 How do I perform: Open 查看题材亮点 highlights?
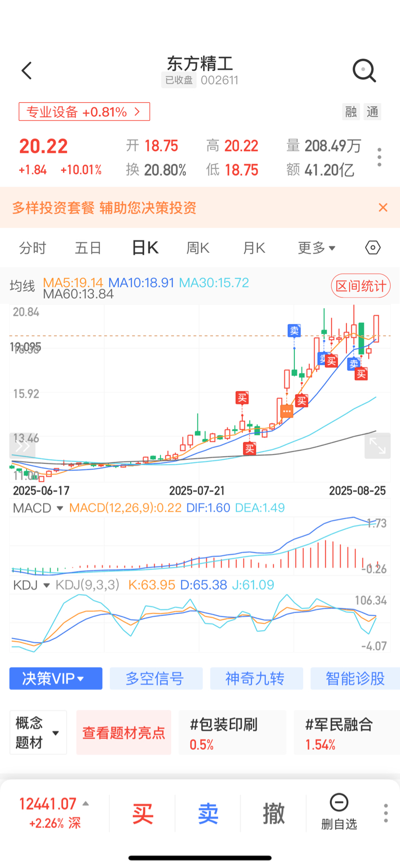pyautogui.click(x=124, y=732)
